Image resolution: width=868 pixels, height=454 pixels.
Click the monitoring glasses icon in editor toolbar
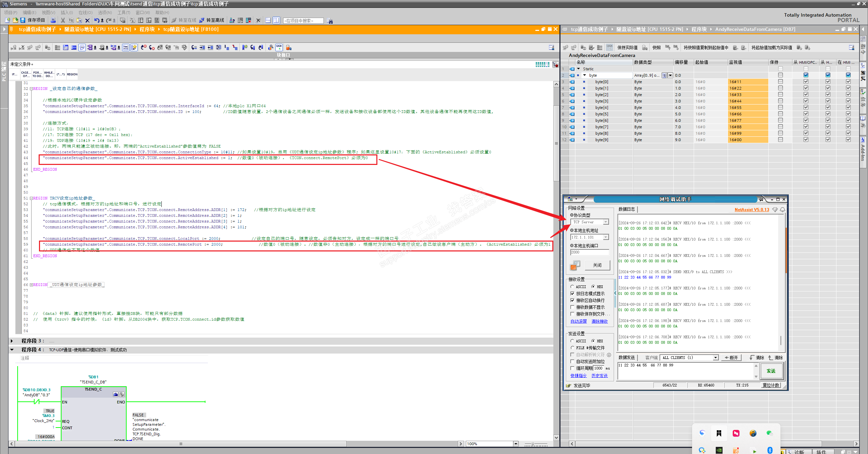[x=279, y=48]
